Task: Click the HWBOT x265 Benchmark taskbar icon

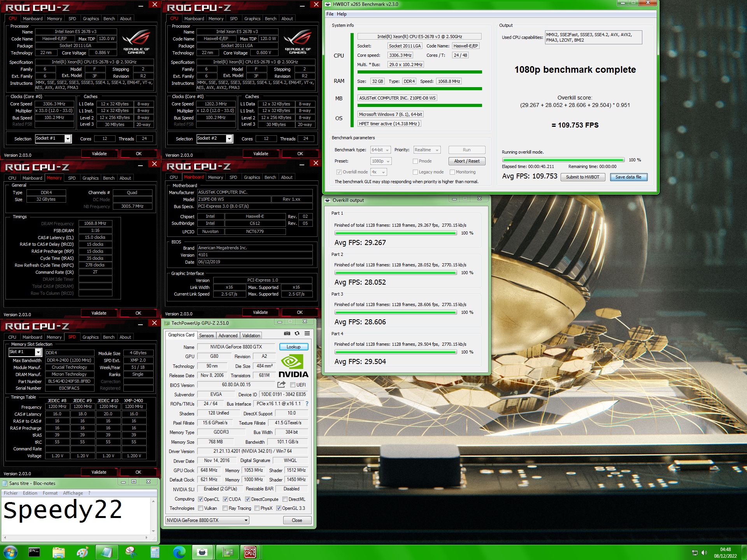Action: [x=202, y=552]
